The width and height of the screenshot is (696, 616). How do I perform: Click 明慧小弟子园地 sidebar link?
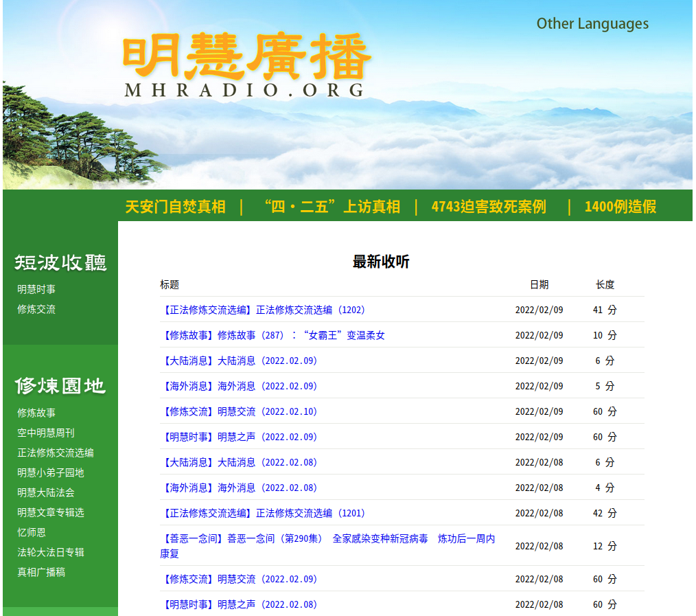point(51,473)
